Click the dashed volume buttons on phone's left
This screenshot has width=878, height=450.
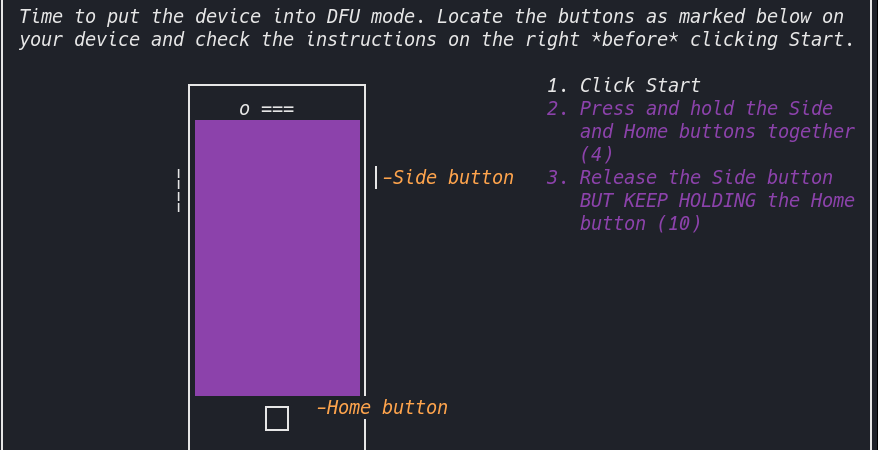coord(179,190)
